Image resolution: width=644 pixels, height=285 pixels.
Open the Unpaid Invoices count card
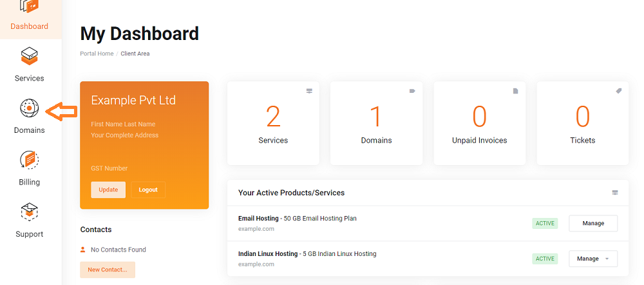click(479, 123)
